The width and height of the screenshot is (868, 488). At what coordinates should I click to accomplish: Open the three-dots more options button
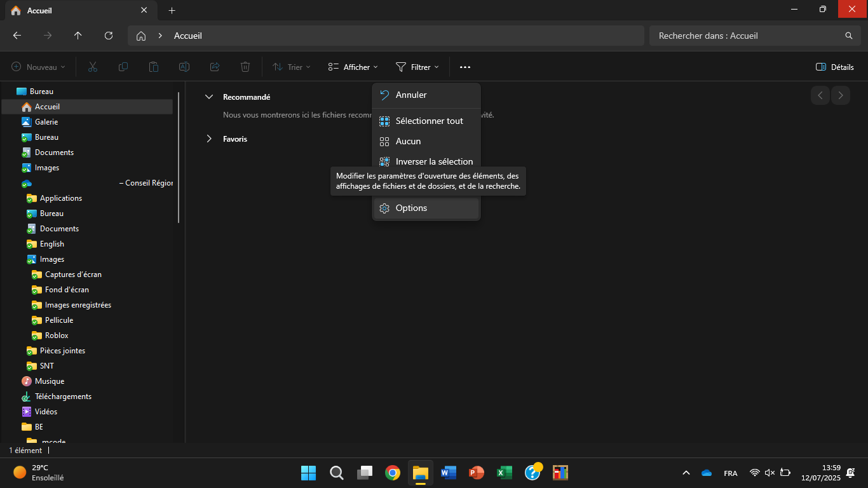465,67
